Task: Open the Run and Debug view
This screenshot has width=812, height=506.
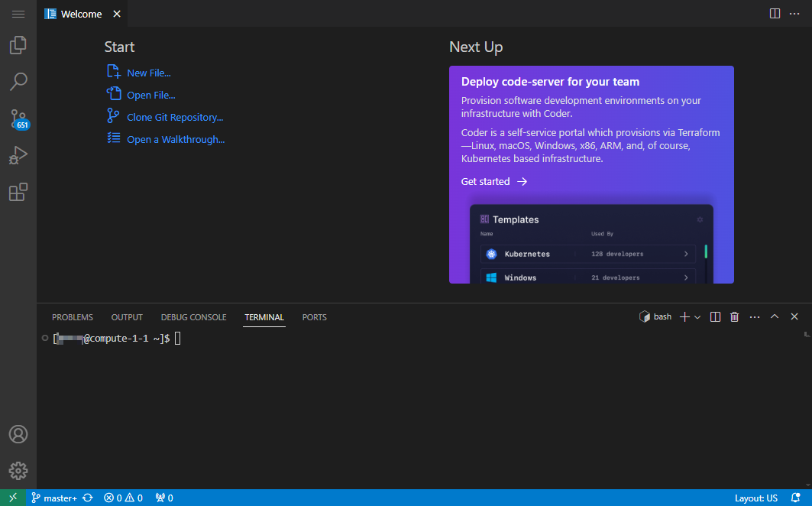Action: click(18, 155)
